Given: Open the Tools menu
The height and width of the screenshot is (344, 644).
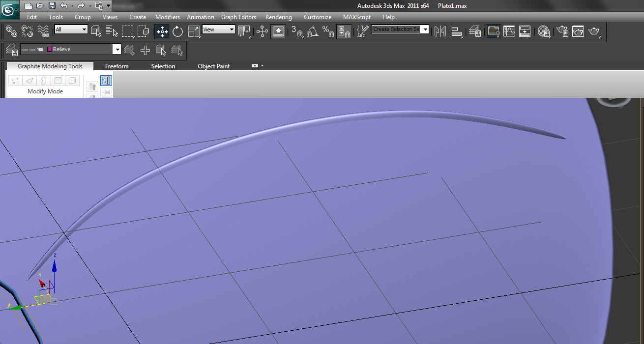Looking at the screenshot, I should point(56,17).
